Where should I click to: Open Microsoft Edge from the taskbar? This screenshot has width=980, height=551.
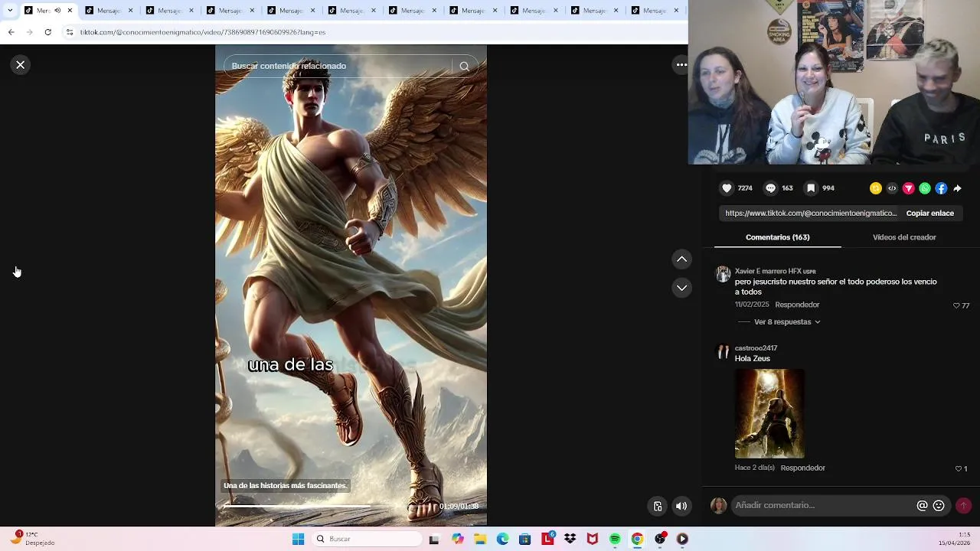pyautogui.click(x=502, y=539)
